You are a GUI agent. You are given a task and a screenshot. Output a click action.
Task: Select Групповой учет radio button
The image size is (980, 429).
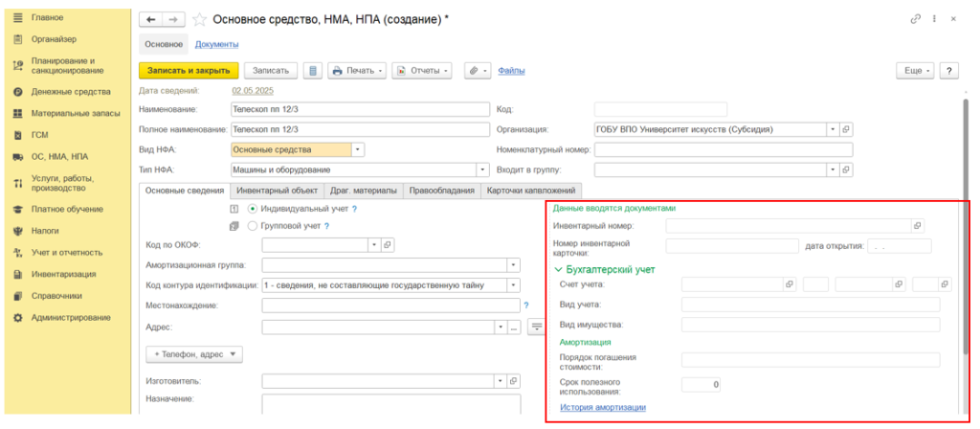click(x=253, y=226)
